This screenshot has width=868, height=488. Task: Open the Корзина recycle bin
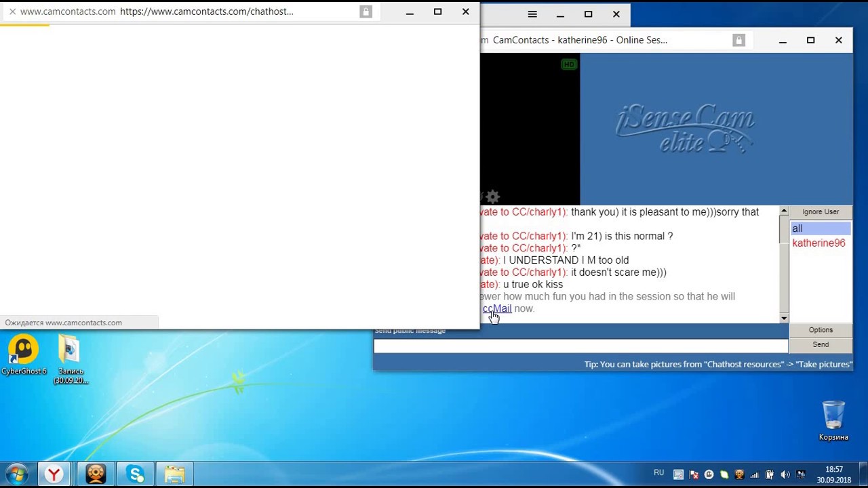pyautogui.click(x=833, y=421)
